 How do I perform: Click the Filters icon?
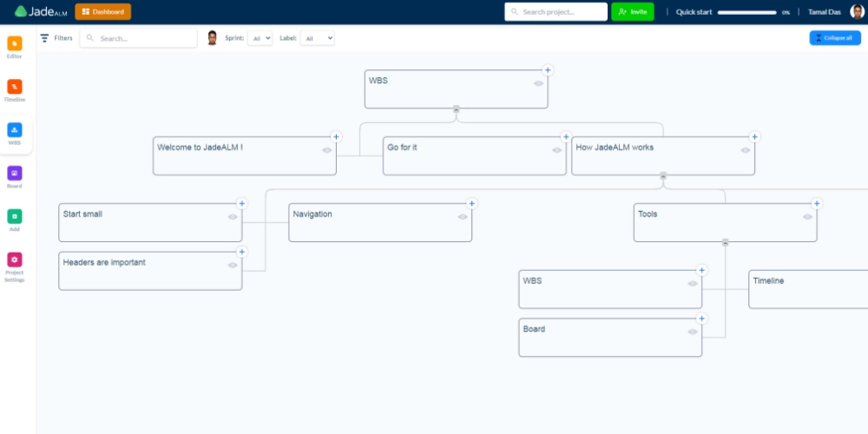pos(45,38)
